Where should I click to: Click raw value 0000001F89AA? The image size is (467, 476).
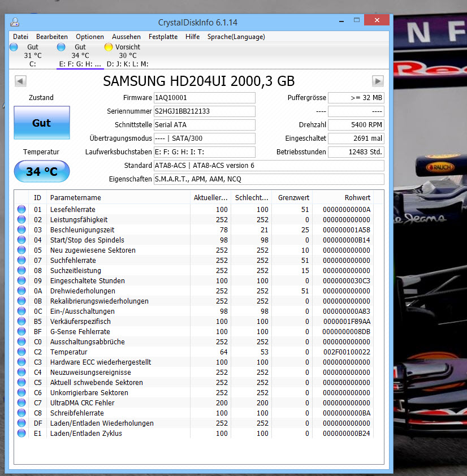coord(347,322)
